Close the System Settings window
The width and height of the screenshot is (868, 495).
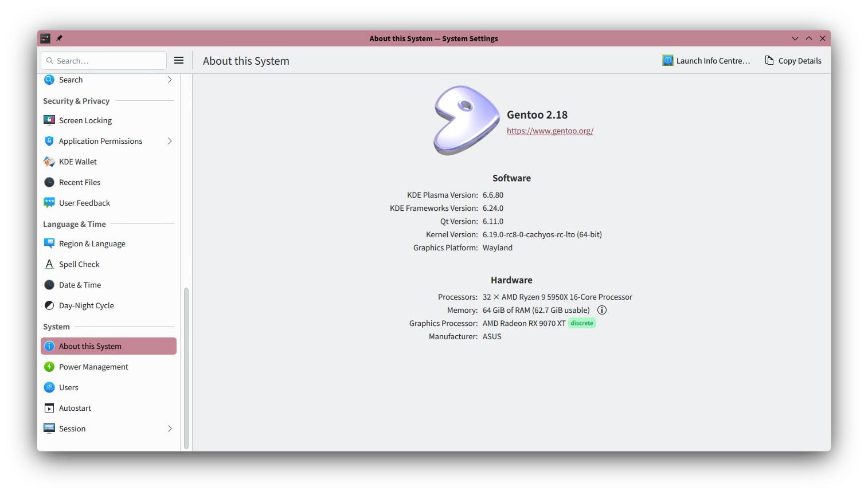point(823,38)
